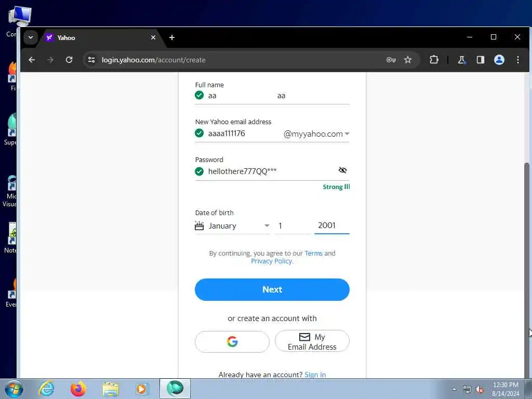Click the green check beside email address

(x=199, y=133)
